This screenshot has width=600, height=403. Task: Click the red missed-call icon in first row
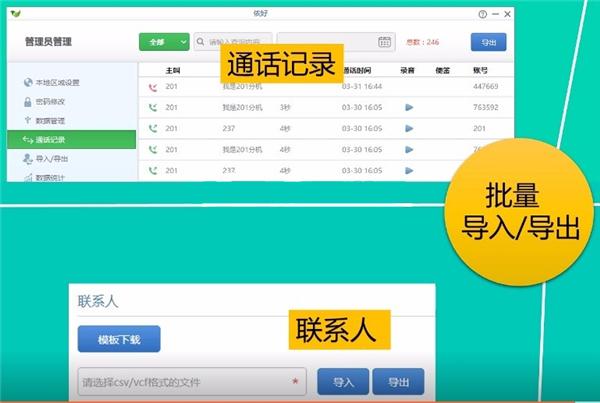click(x=153, y=88)
